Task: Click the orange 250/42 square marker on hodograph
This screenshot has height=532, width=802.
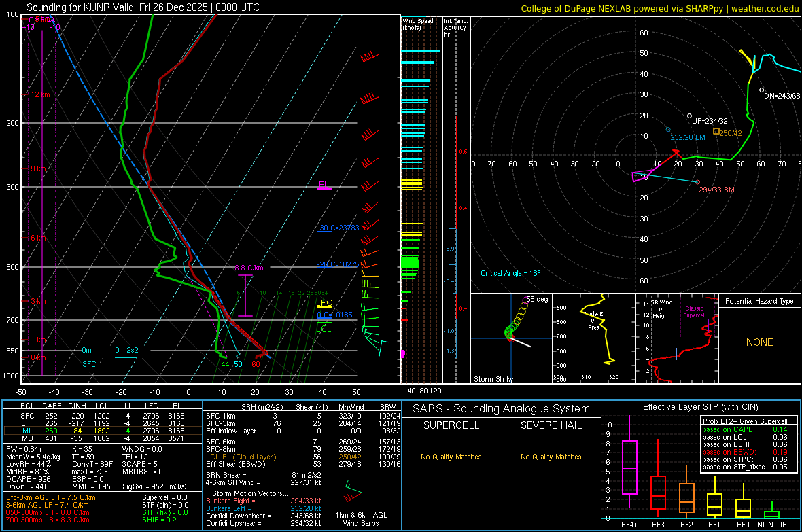Action: point(716,131)
